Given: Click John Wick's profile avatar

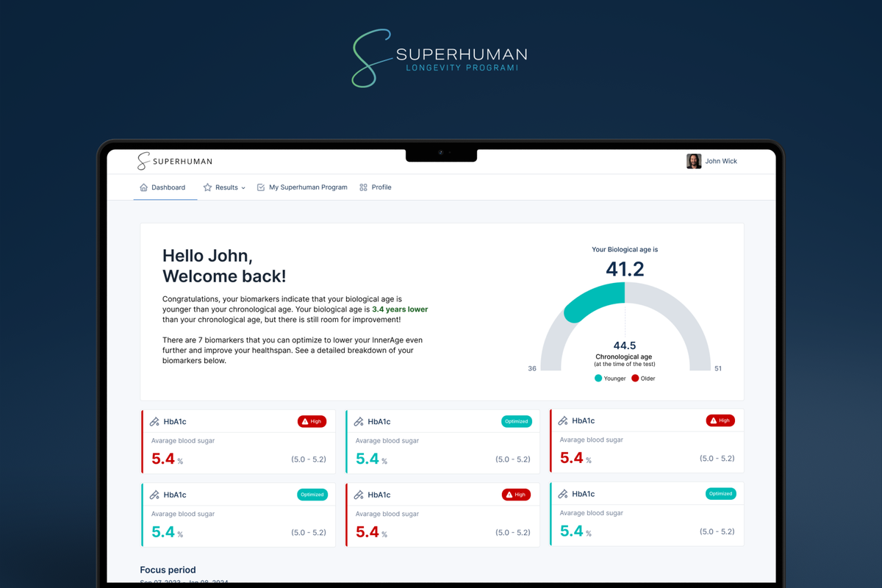Looking at the screenshot, I should point(694,161).
